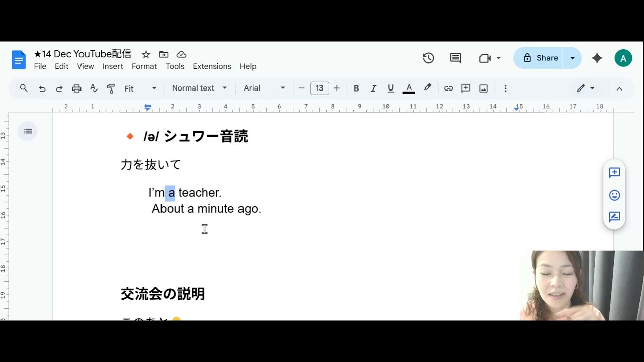The image size is (644, 362).
Task: Activate the paint format tool
Action: point(111,88)
